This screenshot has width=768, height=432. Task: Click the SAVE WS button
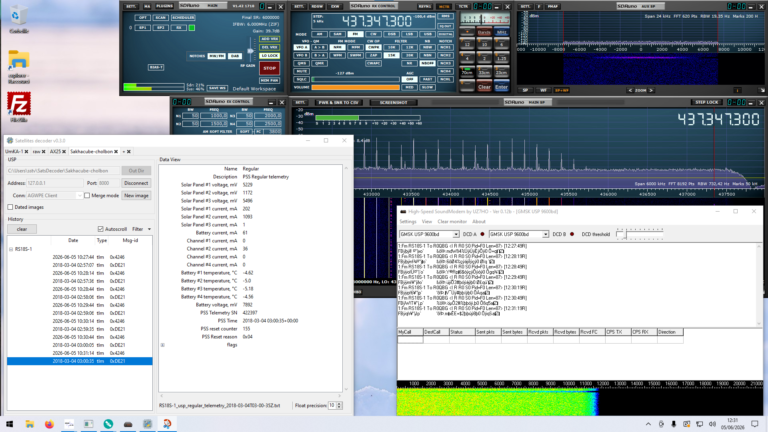217,88
